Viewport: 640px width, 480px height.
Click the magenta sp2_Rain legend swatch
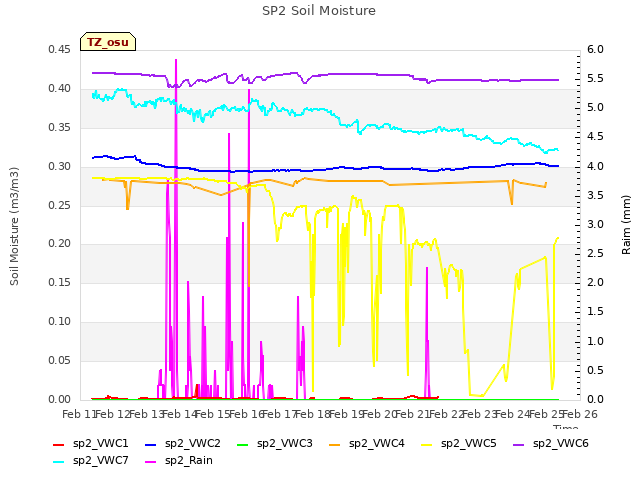[151, 462]
